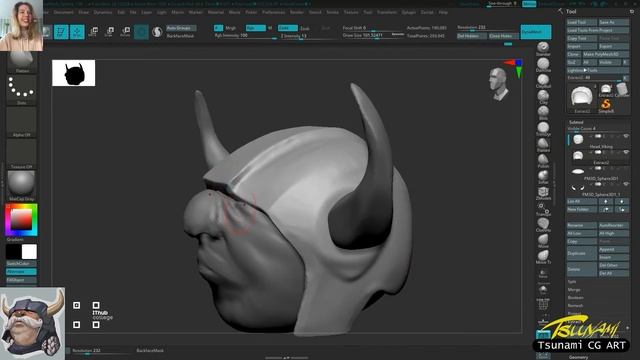Toggle visibility eye of Extract2 subtool
Screen dimensions: 640x360
click(x=626, y=152)
